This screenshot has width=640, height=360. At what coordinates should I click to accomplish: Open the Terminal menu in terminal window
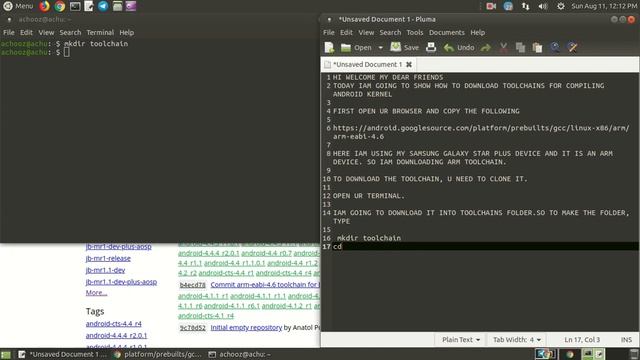tap(100, 32)
